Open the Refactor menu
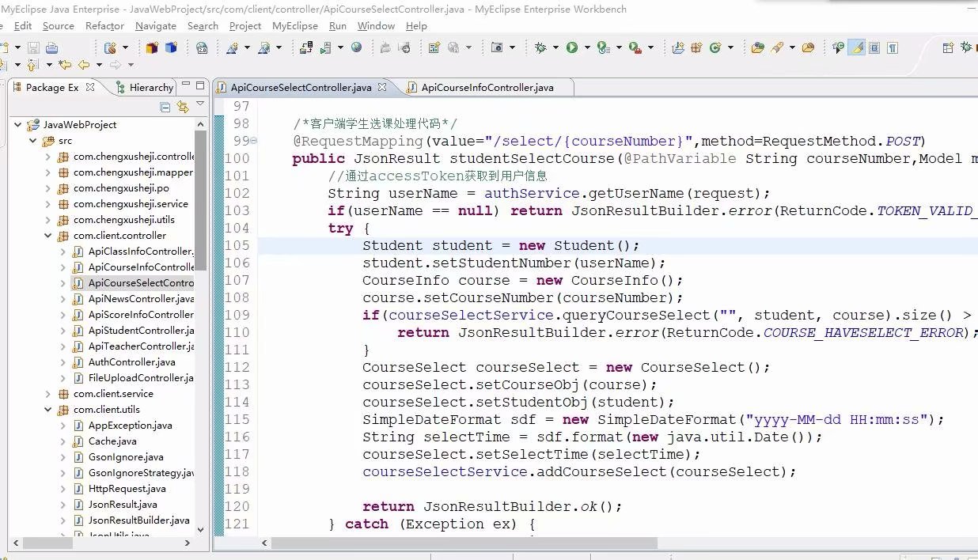Viewport: 978px width, 560px height. [104, 25]
